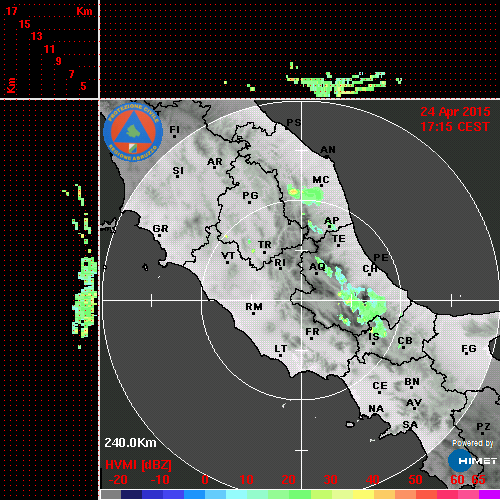Click the Protezione Civile Abruzzo logo

(133, 132)
